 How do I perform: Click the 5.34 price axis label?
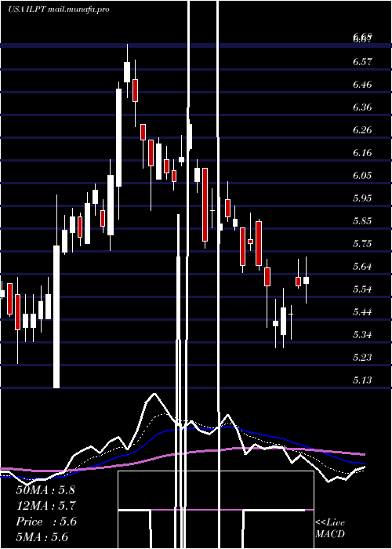click(x=362, y=335)
